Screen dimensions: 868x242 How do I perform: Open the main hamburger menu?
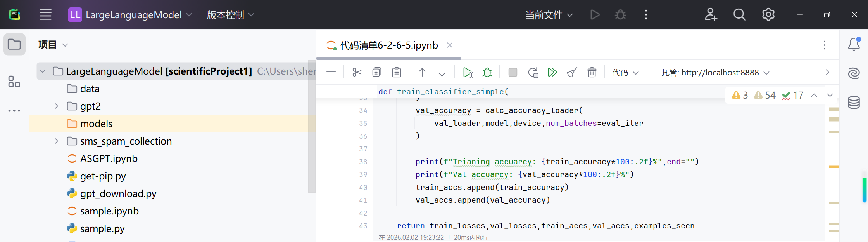(x=45, y=15)
